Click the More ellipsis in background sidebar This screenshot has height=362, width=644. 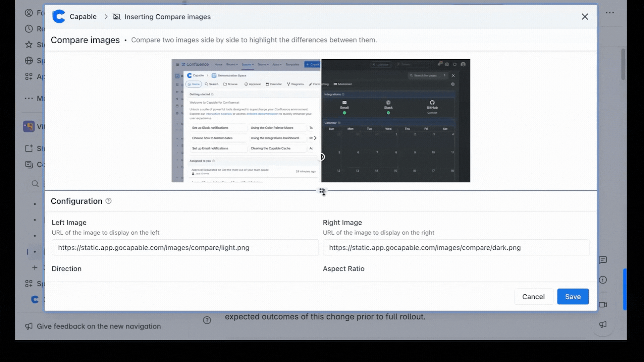coord(29,98)
